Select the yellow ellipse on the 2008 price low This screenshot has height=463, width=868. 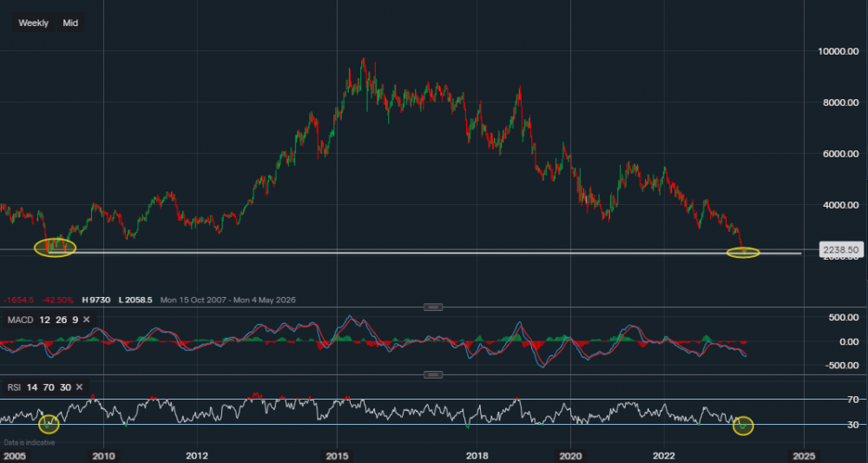(x=56, y=248)
